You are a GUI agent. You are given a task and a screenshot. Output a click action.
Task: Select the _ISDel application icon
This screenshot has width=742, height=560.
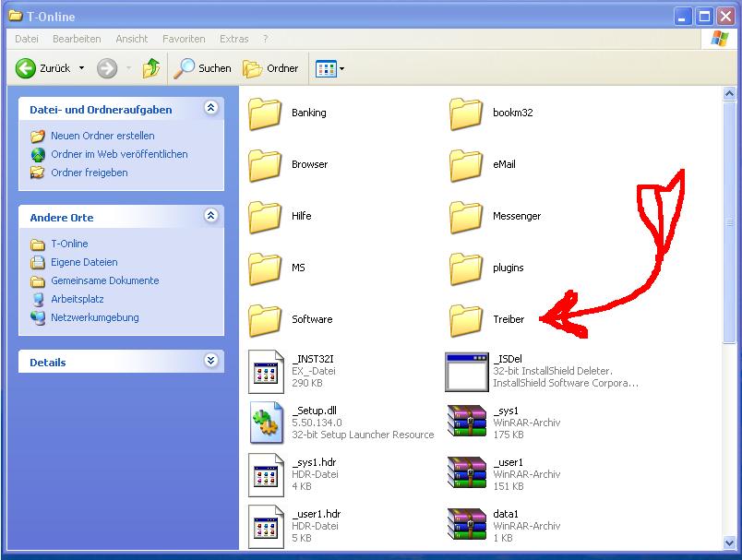pos(467,372)
